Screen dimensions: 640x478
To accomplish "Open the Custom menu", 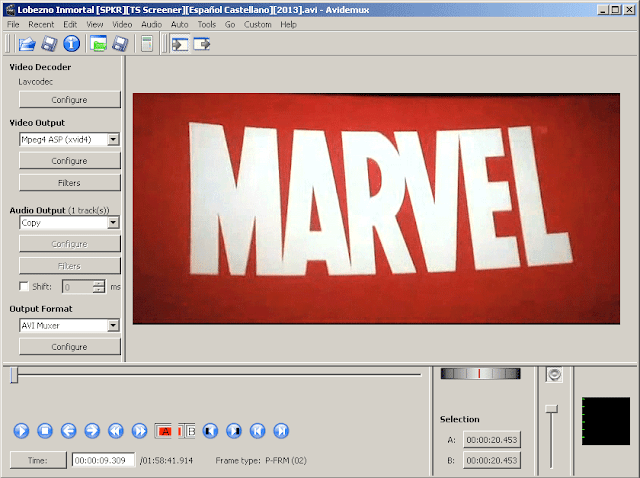I will [x=258, y=24].
